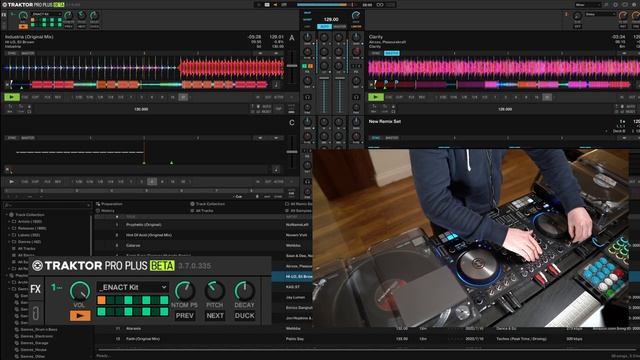This screenshot has width=640, height=360.
Task: Click the channel A volume fader
Action: (324, 78)
